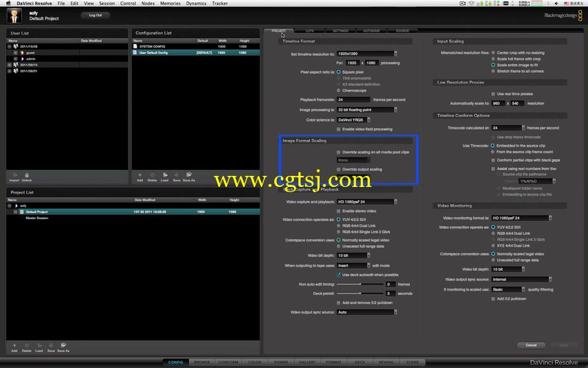Click Import icon in User List

(x=15, y=175)
